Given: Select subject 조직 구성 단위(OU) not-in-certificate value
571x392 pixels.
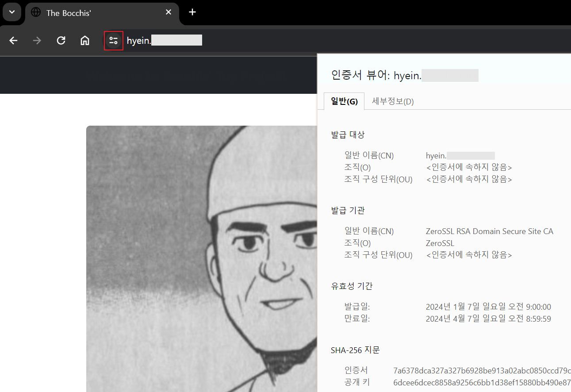Looking at the screenshot, I should [x=469, y=179].
